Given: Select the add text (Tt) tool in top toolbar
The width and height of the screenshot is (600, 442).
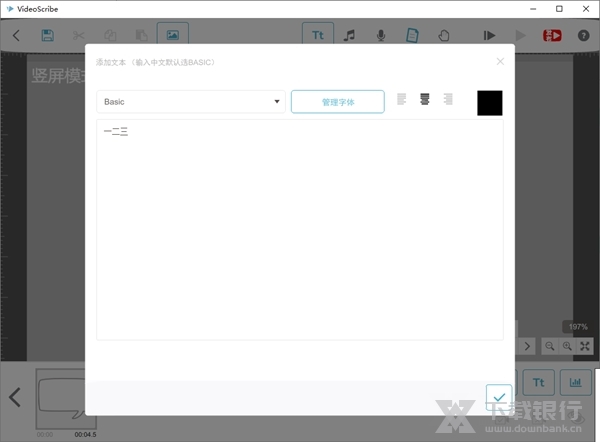Looking at the screenshot, I should [318, 35].
